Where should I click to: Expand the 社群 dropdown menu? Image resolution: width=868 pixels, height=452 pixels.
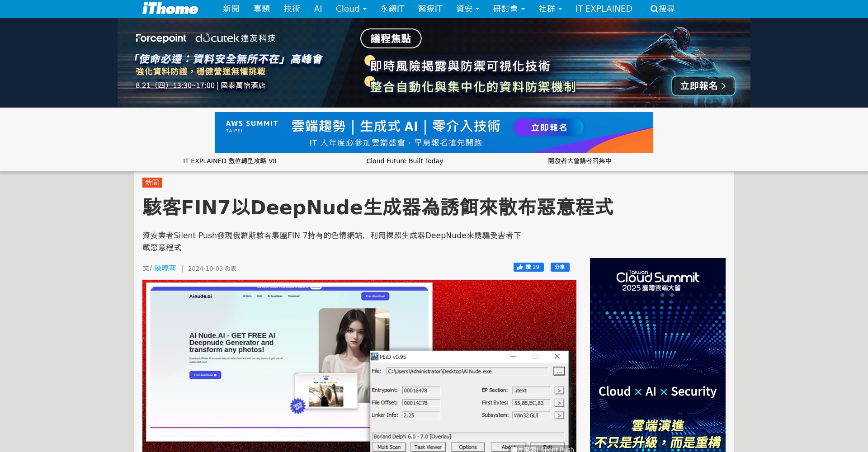(x=550, y=9)
